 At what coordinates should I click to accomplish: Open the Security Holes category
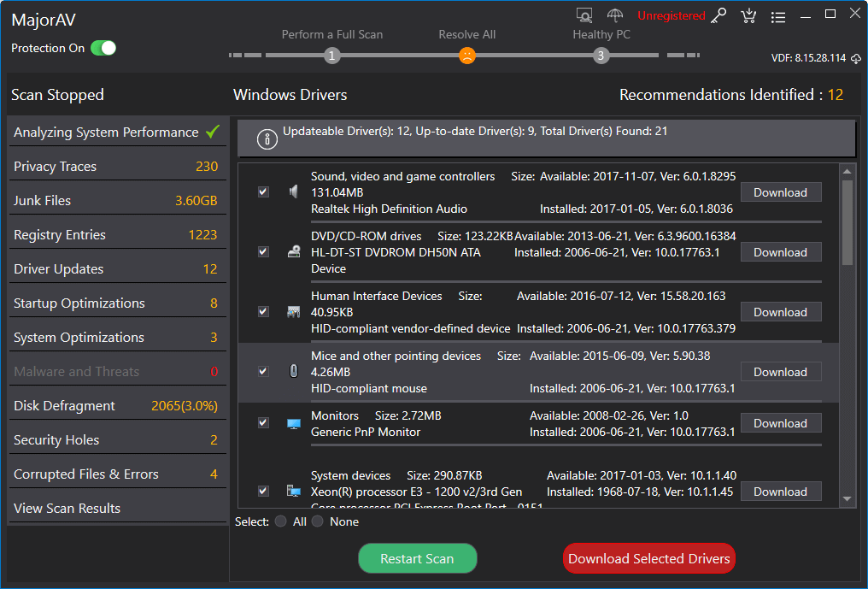[x=117, y=440]
